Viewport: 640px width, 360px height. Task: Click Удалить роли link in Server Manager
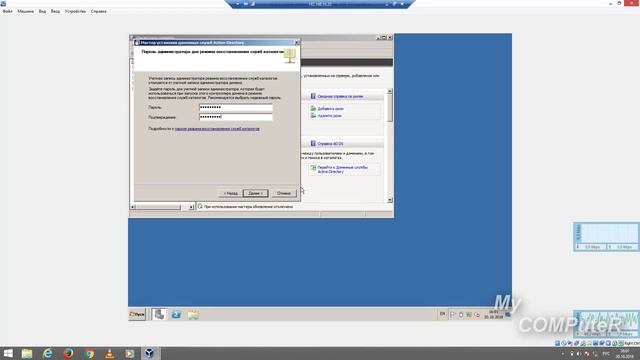(329, 116)
